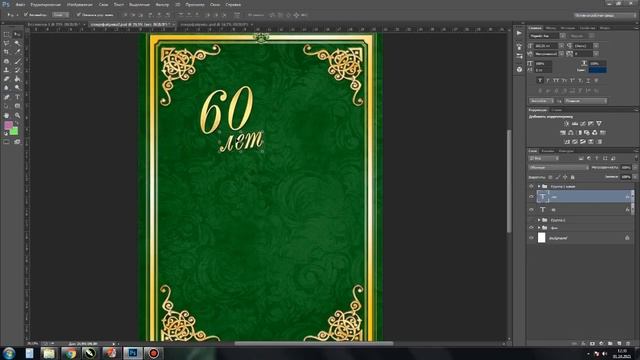Switch to the Каналы tab
Image resolution: width=640 pixels, height=360 pixels.
547,151
